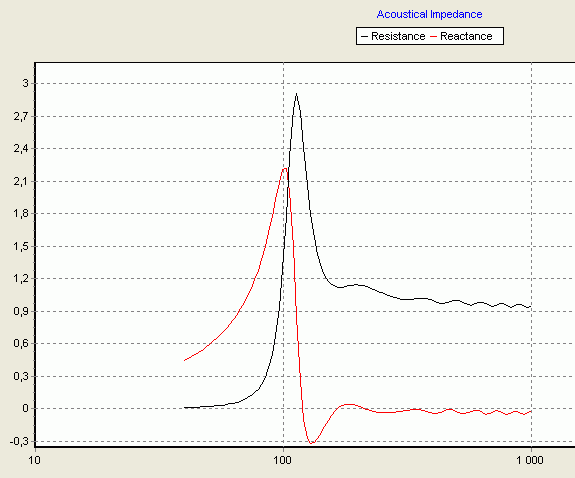This screenshot has height=478, width=575.
Task: Click the y-axis label 1,5
Action: (21, 246)
